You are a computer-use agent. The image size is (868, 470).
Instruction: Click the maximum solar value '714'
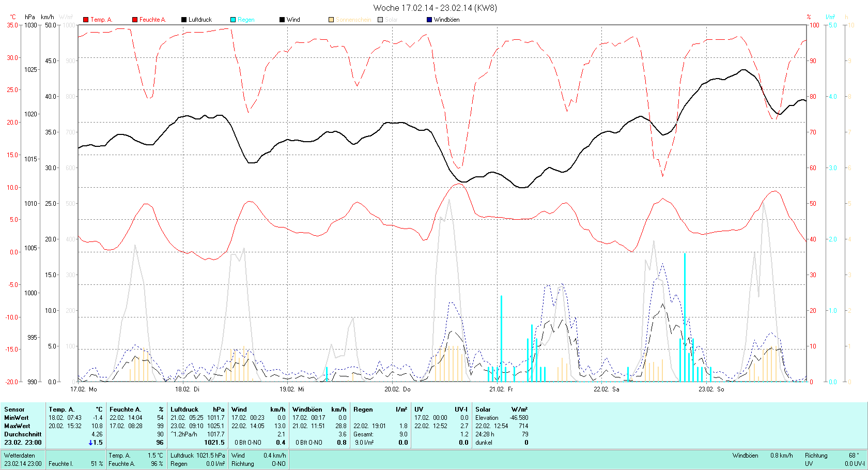(x=523, y=426)
